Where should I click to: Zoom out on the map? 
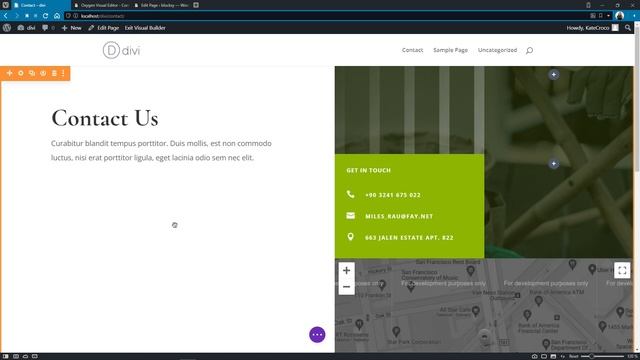pos(347,287)
